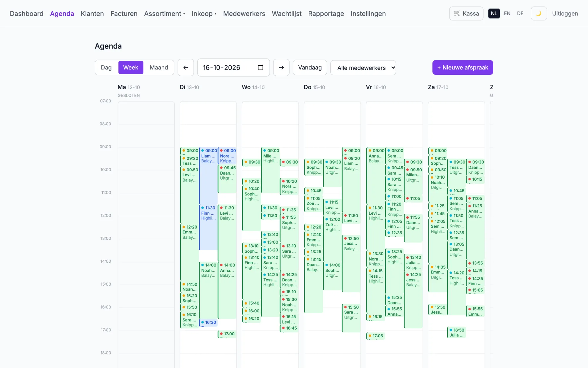Image resolution: width=588 pixels, height=368 pixels.
Task: Open Tuesday 17:00 appointment
Action: tap(227, 334)
